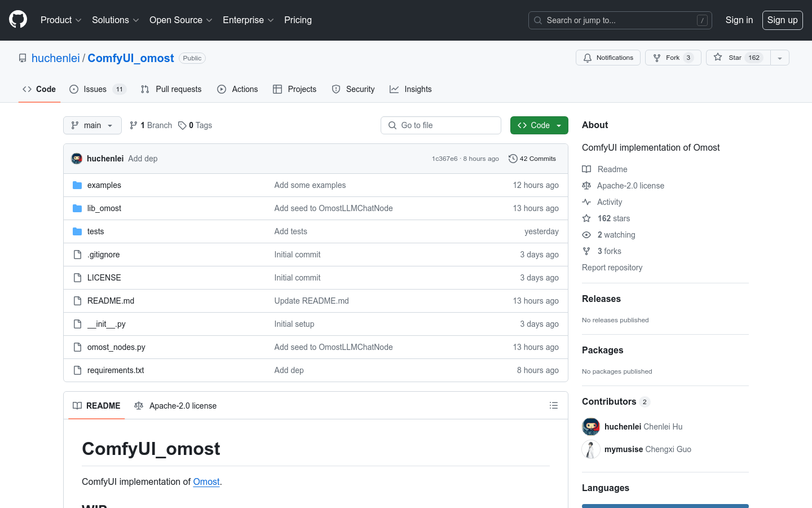Click the languages color bar
Viewport: 812px width, 508px height.
click(665, 506)
